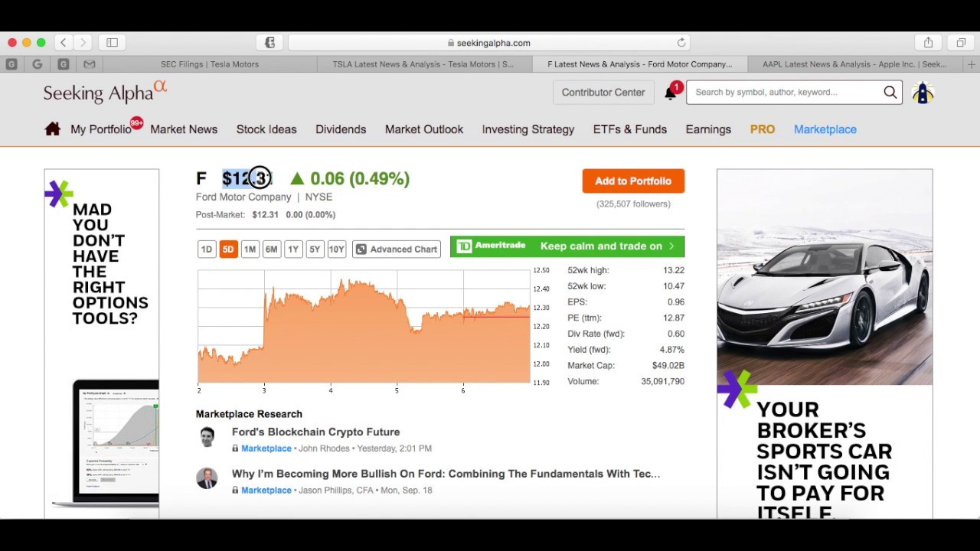The width and height of the screenshot is (980, 551).
Task: Switch to SEC Filings Tesla Motors tab
Action: 209,64
